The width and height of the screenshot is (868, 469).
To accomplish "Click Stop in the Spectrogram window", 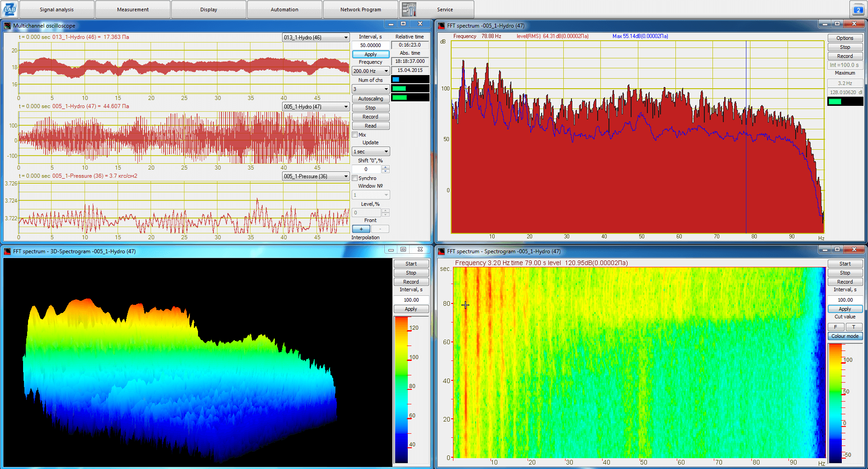I will point(845,273).
